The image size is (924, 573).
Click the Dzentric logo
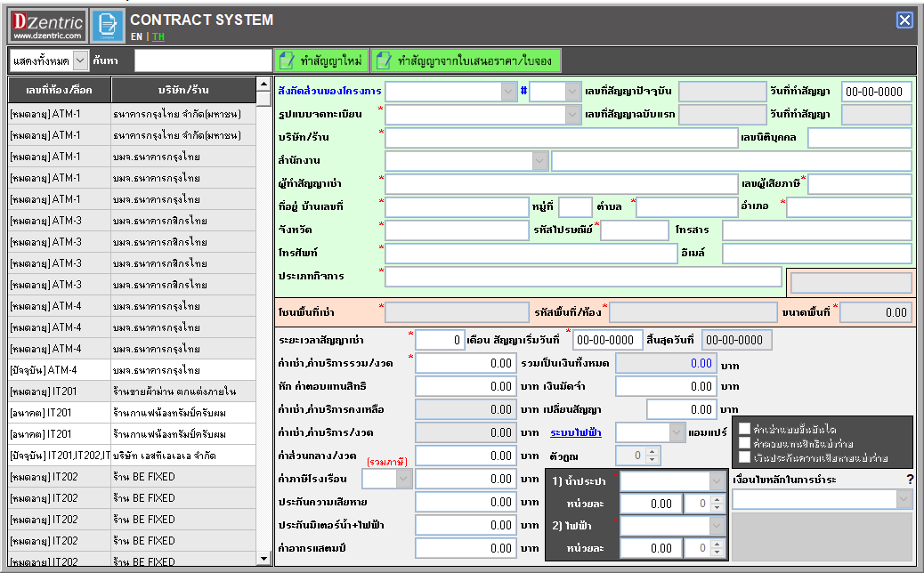[x=48, y=26]
